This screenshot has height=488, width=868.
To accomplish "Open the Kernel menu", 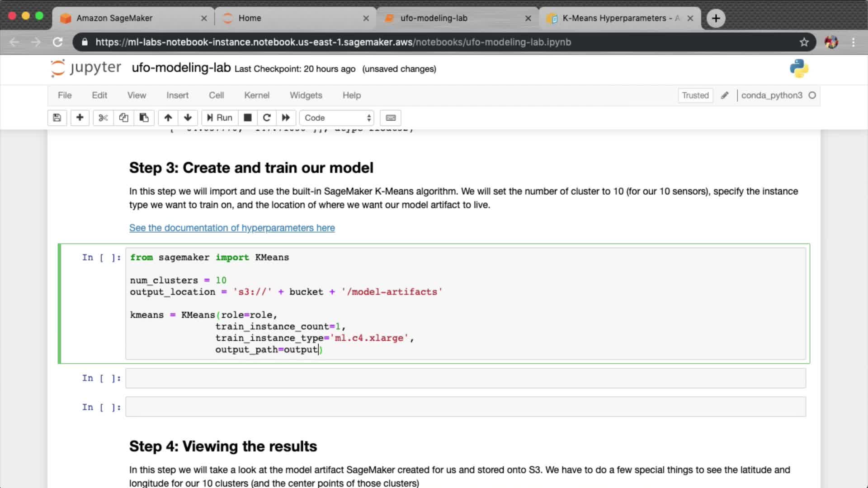I will 256,95.
